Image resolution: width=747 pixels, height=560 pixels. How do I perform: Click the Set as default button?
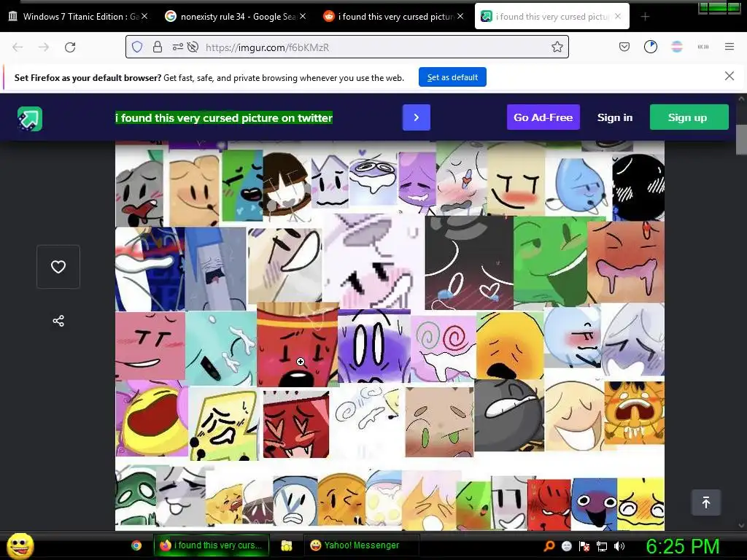452,77
